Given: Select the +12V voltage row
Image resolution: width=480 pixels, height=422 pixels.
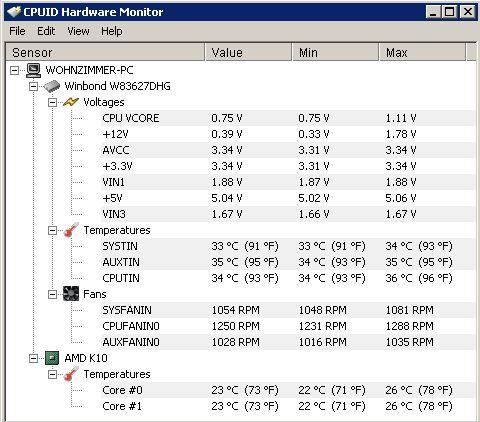Looking at the screenshot, I should tap(288, 134).
